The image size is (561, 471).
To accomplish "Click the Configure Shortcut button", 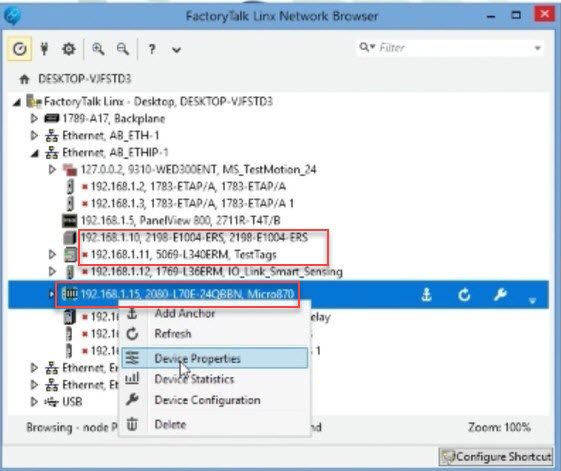I will (x=496, y=457).
